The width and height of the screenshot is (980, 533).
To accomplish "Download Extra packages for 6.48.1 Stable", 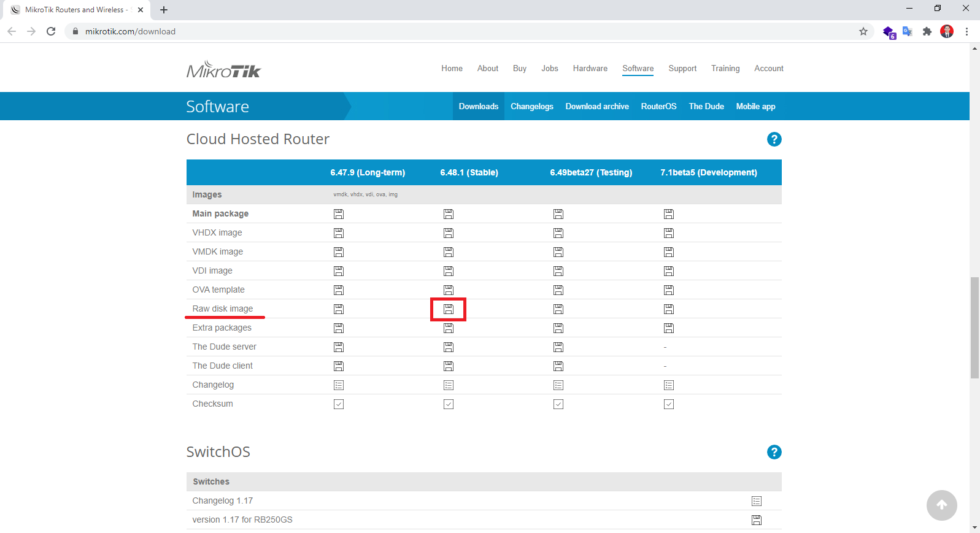I will 449,328.
